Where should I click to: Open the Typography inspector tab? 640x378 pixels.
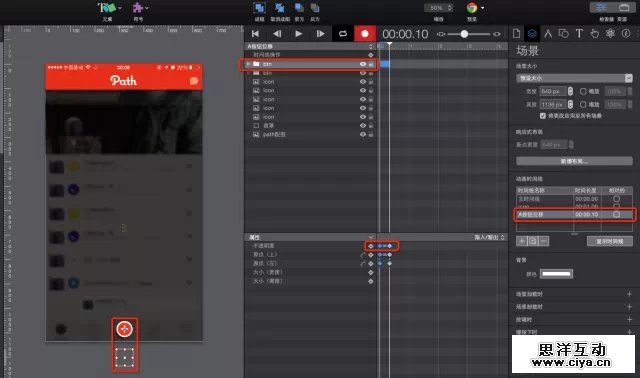pos(579,33)
